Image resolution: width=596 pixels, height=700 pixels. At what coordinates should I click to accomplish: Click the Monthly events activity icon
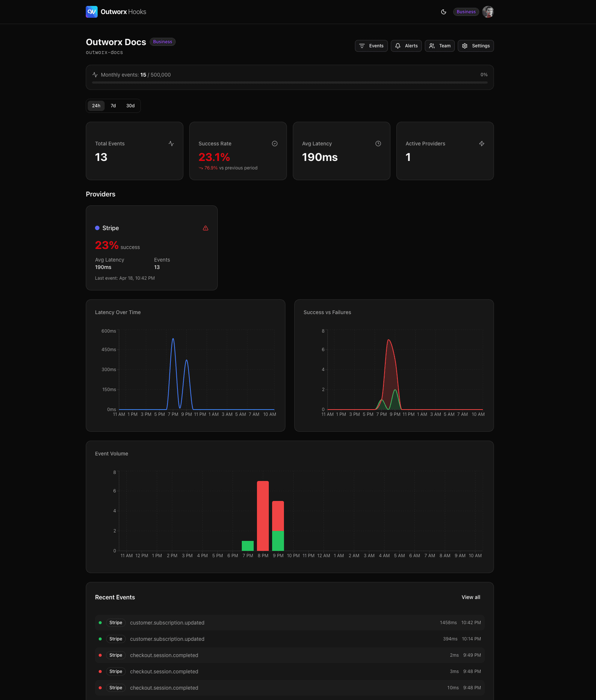tap(95, 75)
